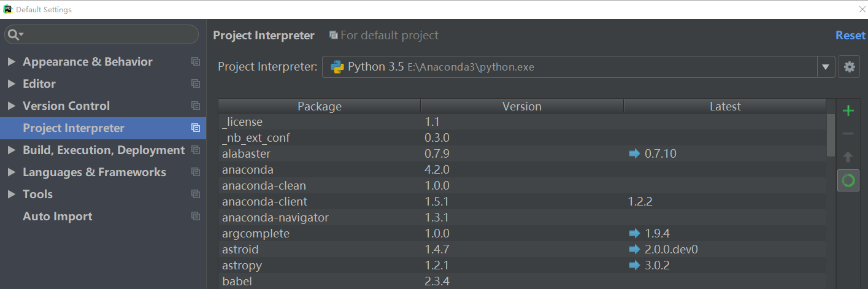The image size is (868, 289).
Task: Click the update arrow icon beside 3.0.2
Action: 634,265
